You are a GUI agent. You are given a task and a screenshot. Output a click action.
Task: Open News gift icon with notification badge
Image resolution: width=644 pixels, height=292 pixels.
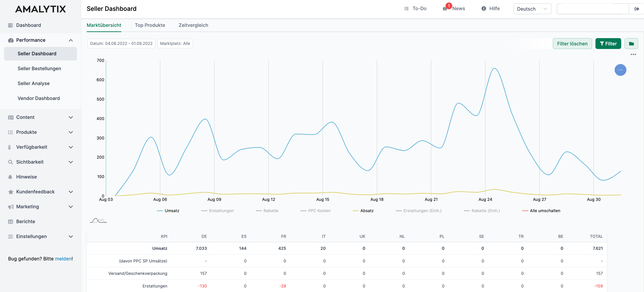[445, 9]
